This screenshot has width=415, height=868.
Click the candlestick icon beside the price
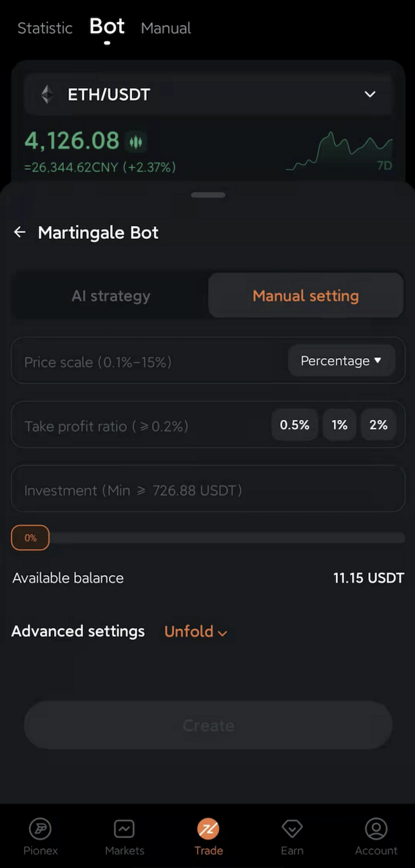pyautogui.click(x=136, y=140)
